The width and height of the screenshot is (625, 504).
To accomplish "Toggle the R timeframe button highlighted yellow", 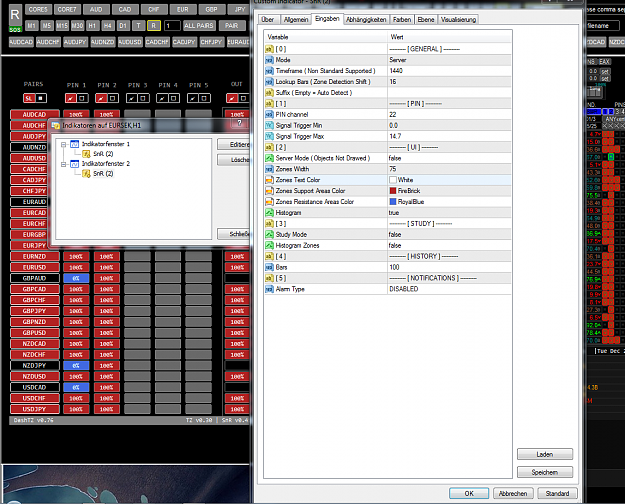I will coord(153,26).
